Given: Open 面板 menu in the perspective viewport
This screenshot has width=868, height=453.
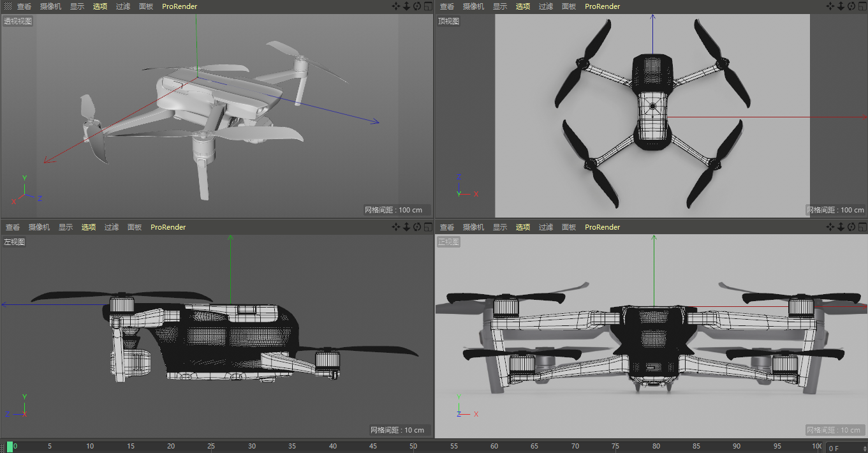Looking at the screenshot, I should [146, 6].
